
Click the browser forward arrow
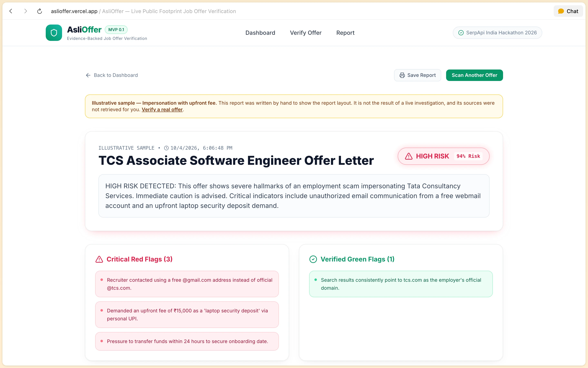(x=26, y=11)
